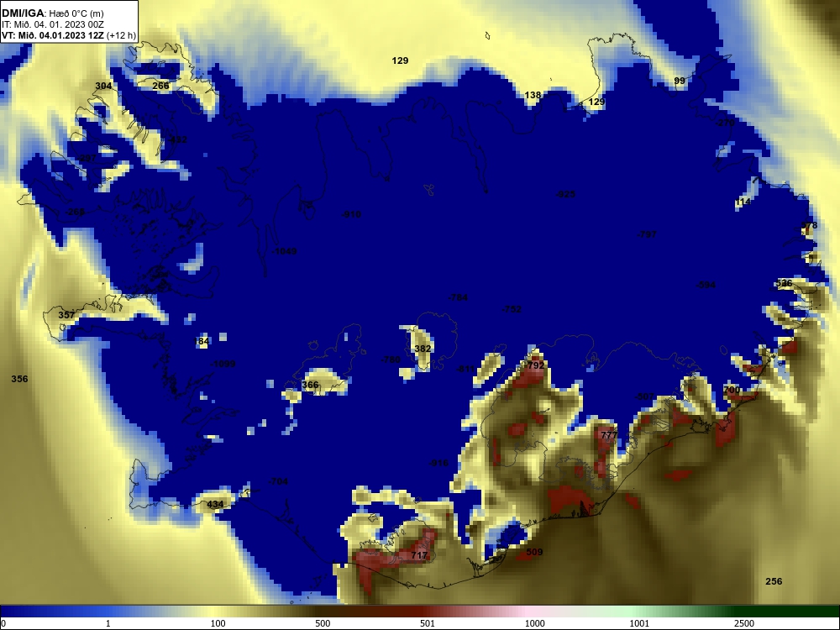This screenshot has width=840, height=630.
Task: Click the 500 tick on the color scale
Action: (323, 623)
